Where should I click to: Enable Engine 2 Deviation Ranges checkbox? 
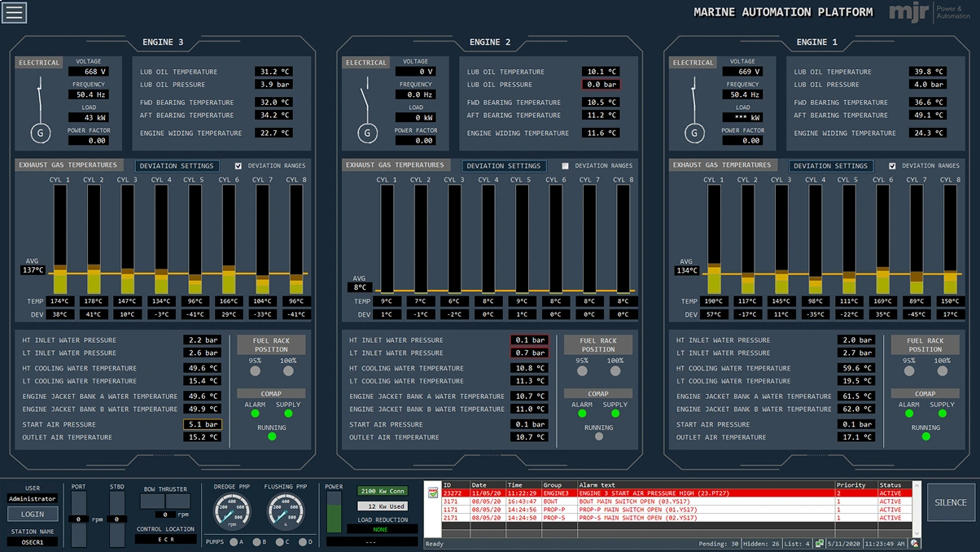click(x=566, y=166)
